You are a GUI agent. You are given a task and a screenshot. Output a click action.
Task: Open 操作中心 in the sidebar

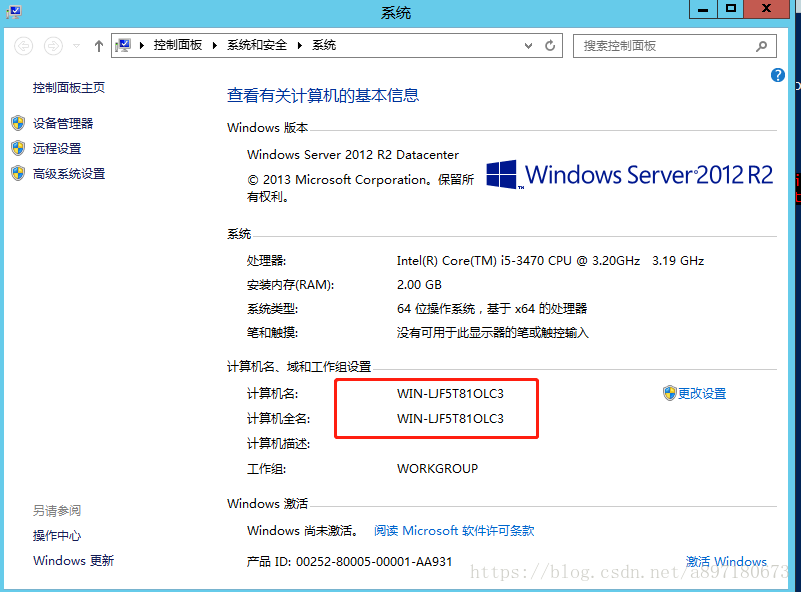tap(57, 535)
